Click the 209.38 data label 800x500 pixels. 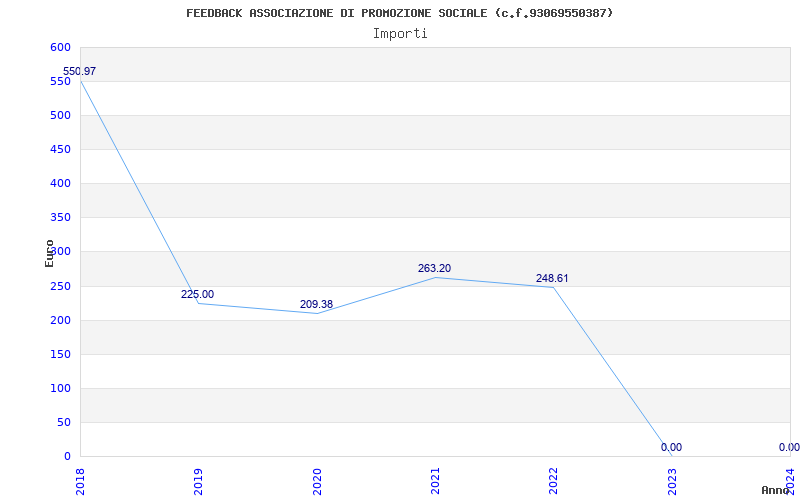click(x=316, y=305)
